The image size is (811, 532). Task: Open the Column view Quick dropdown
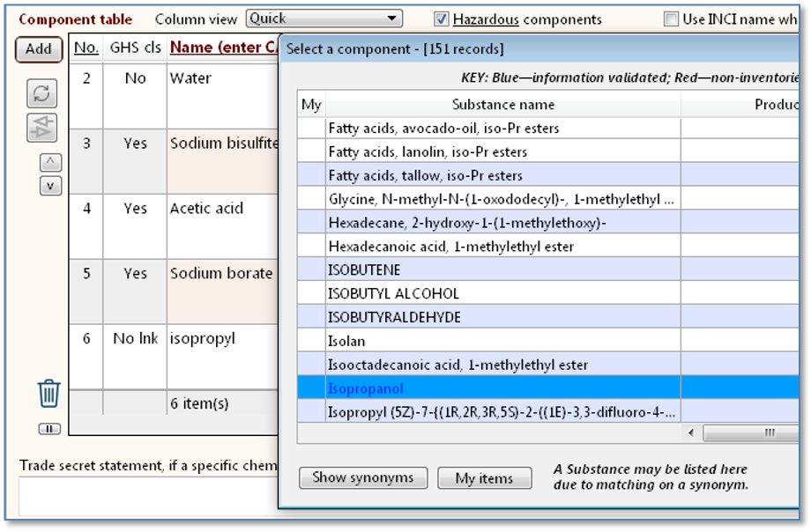click(324, 18)
